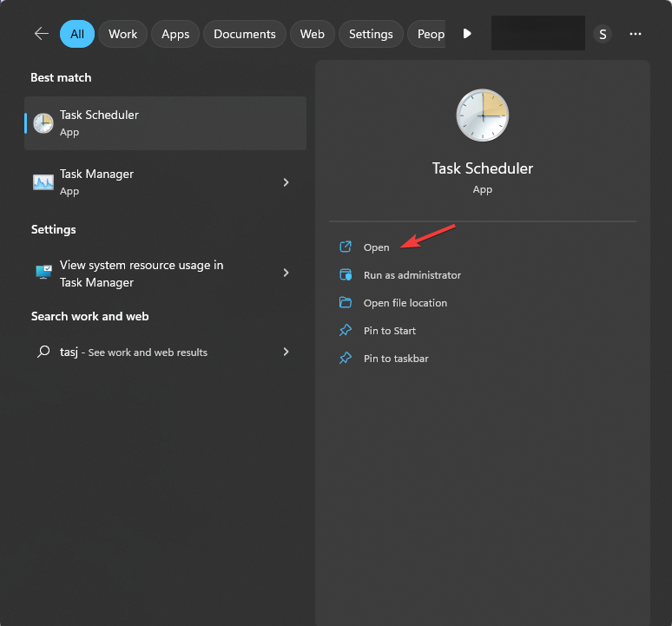Select the Task Manager app result

click(166, 182)
